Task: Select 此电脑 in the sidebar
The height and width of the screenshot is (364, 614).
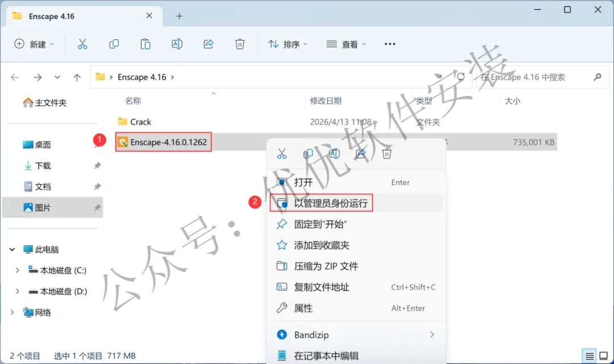Action: point(41,249)
